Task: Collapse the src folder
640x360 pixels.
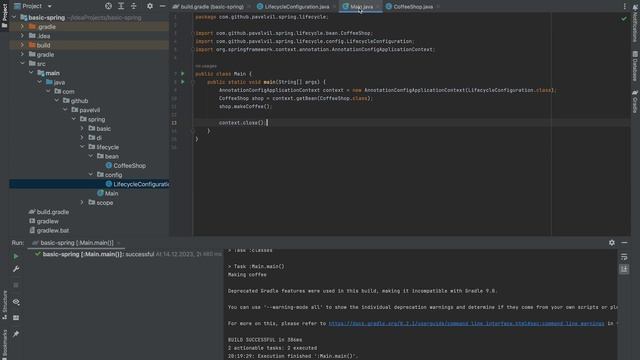Action: pos(23,64)
